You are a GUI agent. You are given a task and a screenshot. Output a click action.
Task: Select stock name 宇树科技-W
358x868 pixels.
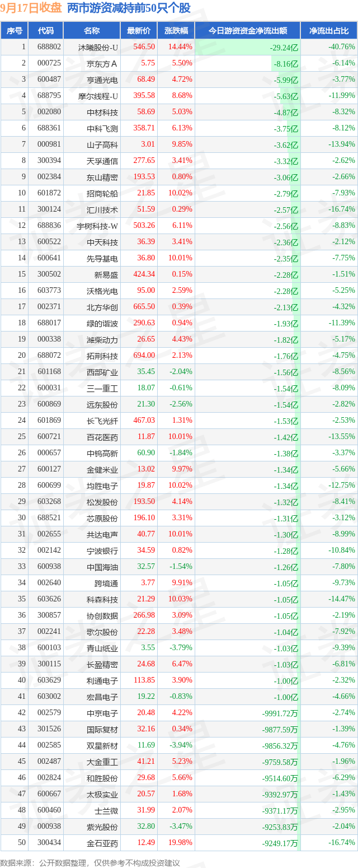coord(97,226)
